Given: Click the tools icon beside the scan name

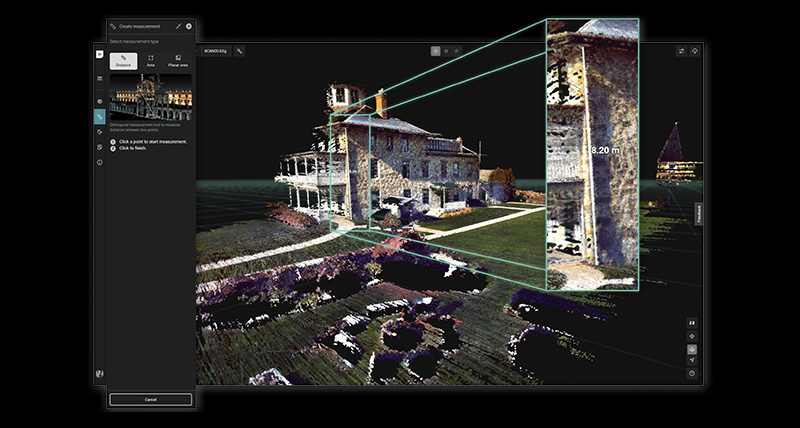Looking at the screenshot, I should click(240, 51).
